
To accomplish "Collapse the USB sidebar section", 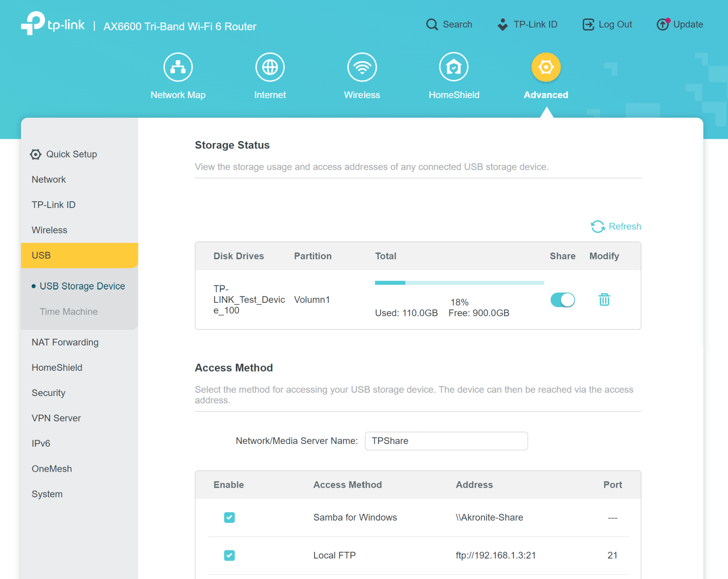I will pyautogui.click(x=79, y=256).
